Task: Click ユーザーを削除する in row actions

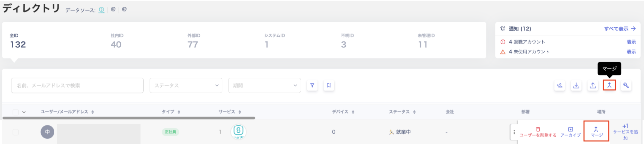Action: tap(538, 132)
